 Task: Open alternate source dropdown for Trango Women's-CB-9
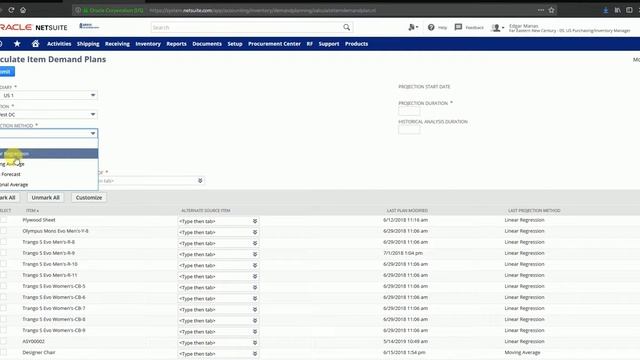point(255,332)
